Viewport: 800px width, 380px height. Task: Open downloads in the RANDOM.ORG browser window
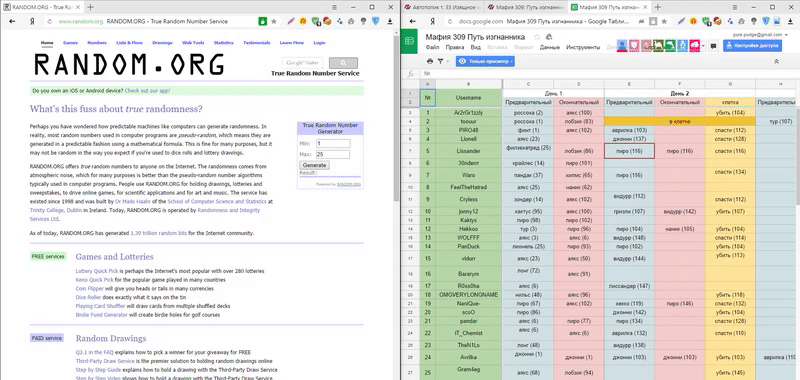[x=390, y=21]
